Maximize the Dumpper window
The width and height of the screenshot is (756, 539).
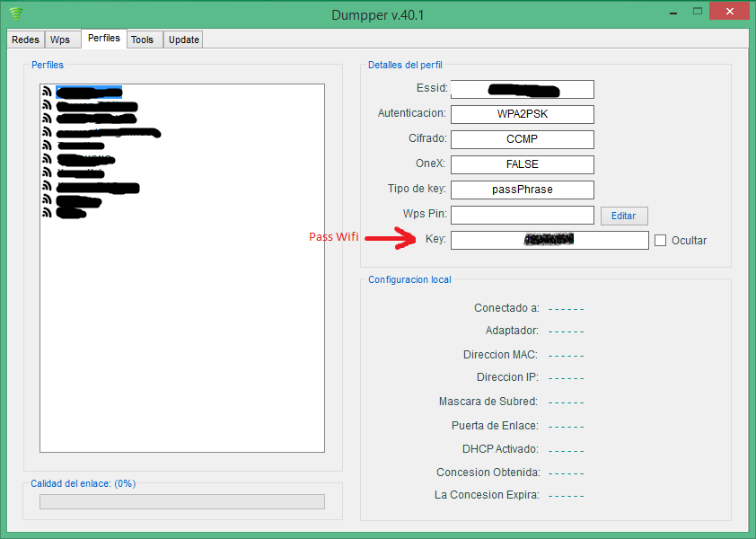coord(698,11)
